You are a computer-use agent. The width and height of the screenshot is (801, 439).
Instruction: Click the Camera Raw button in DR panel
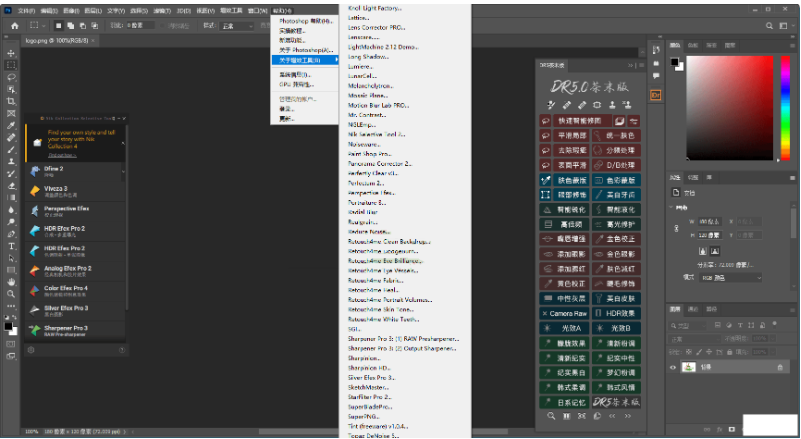tap(565, 314)
